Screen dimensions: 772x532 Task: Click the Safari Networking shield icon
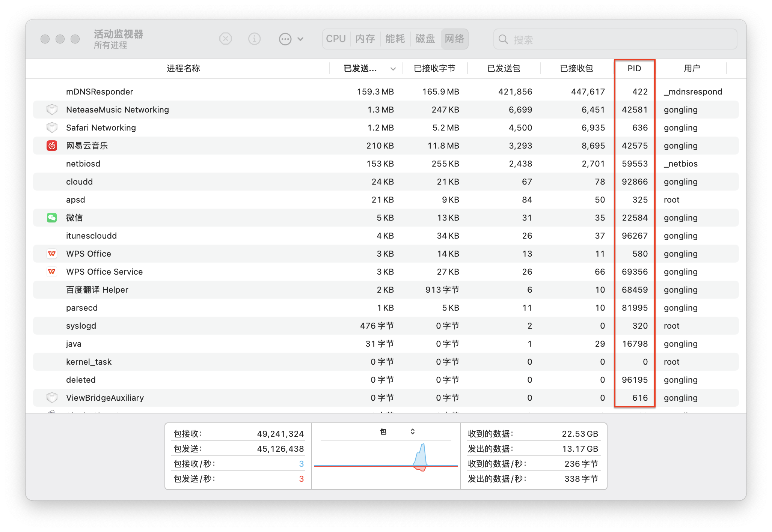(52, 128)
